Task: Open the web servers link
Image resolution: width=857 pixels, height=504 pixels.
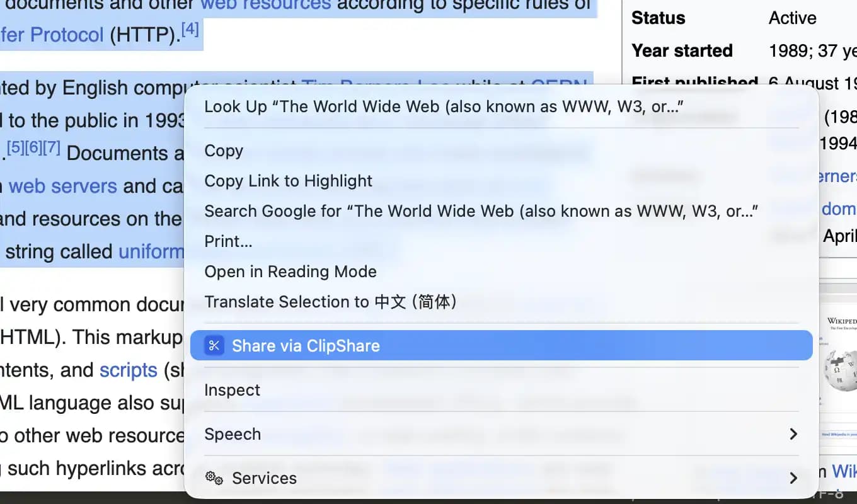Action: point(63,186)
